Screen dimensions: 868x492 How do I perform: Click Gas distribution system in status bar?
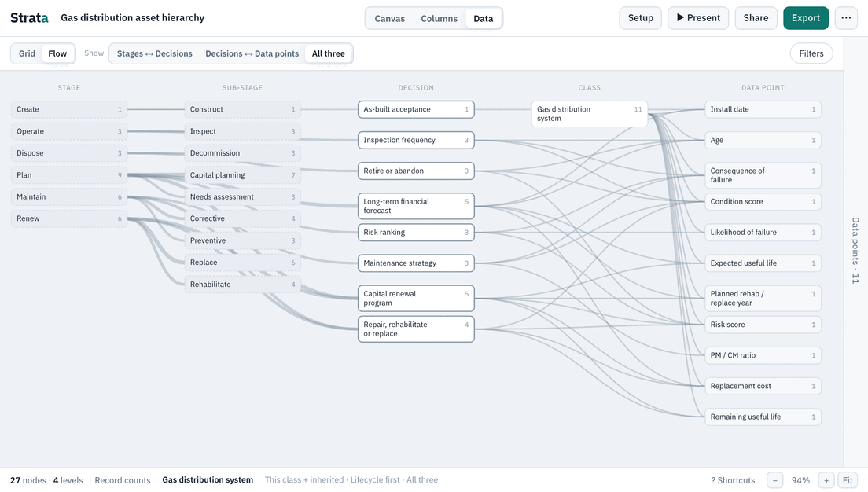click(x=208, y=480)
